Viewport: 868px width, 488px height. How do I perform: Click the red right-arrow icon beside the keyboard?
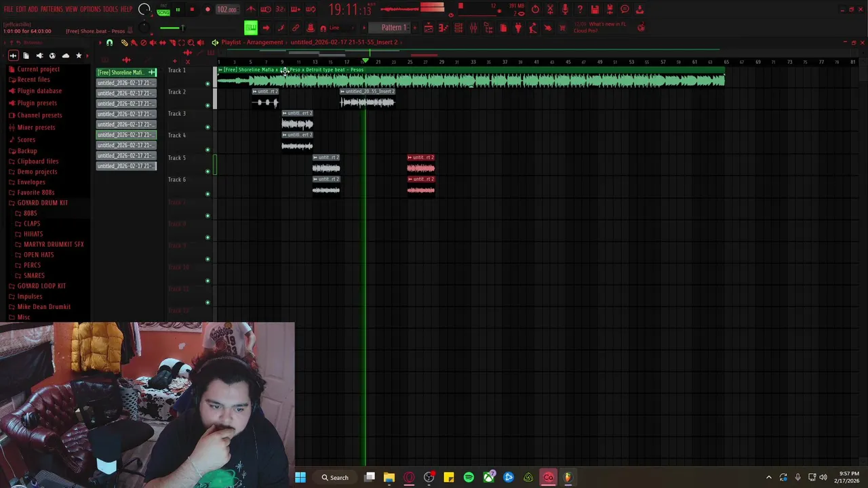click(266, 28)
